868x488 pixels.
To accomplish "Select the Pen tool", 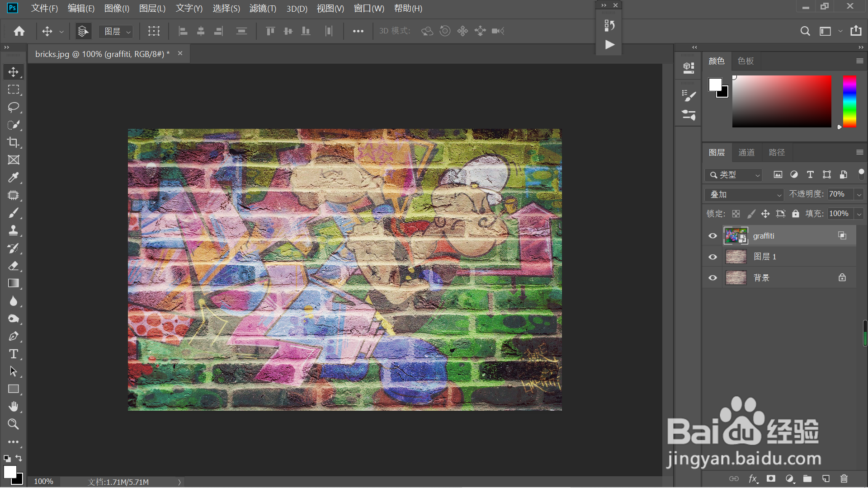I will [14, 336].
